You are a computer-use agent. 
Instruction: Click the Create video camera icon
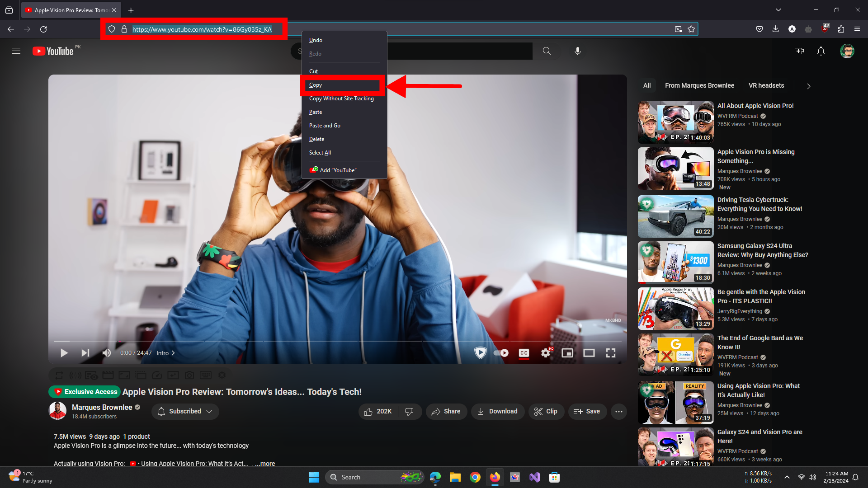click(799, 51)
